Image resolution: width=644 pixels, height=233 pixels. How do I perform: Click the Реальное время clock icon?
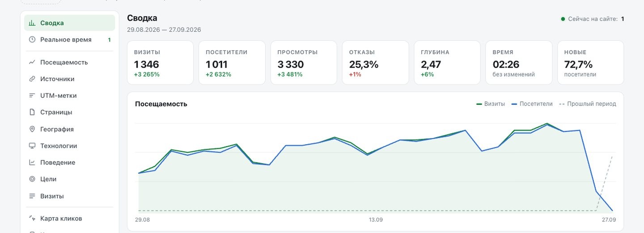32,39
